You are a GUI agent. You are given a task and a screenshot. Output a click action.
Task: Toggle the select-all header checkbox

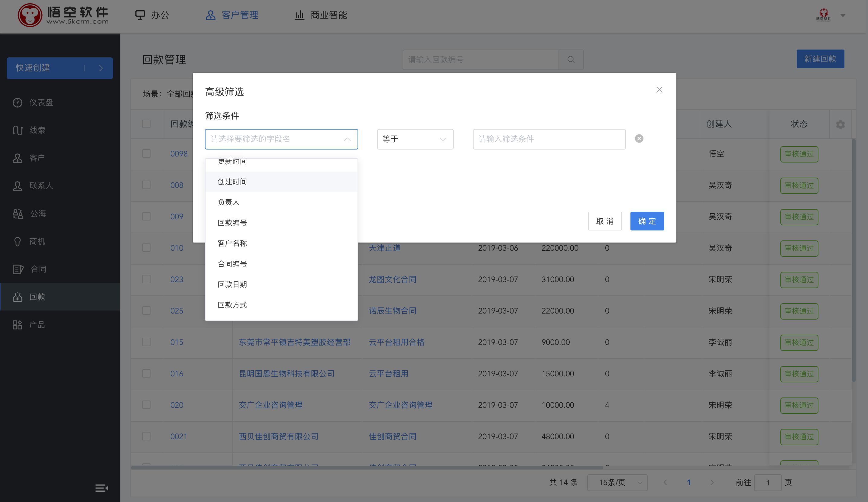[147, 124]
